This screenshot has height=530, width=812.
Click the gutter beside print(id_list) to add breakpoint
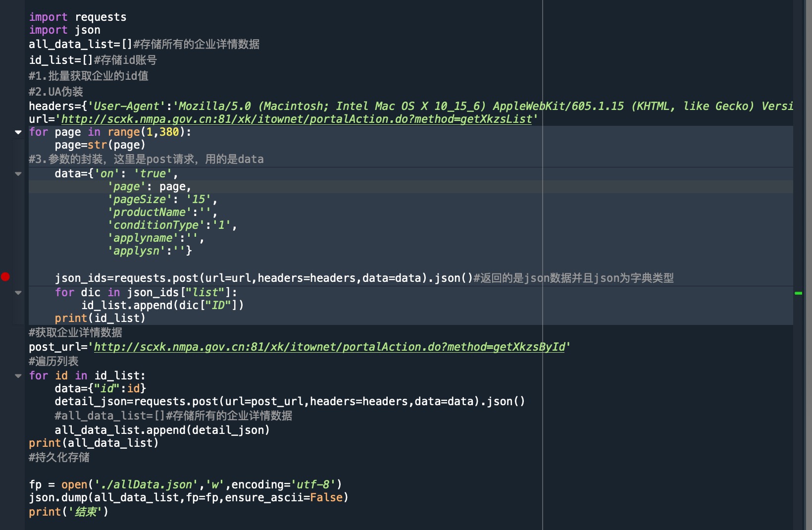coord(6,318)
